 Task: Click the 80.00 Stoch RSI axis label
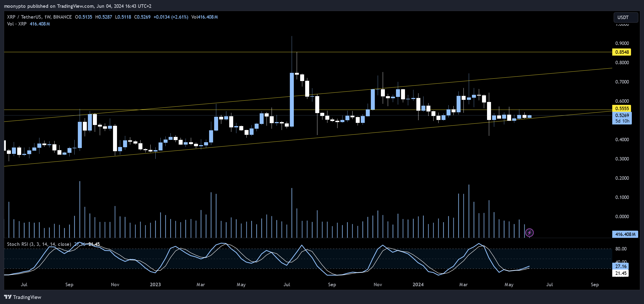pyautogui.click(x=621, y=249)
